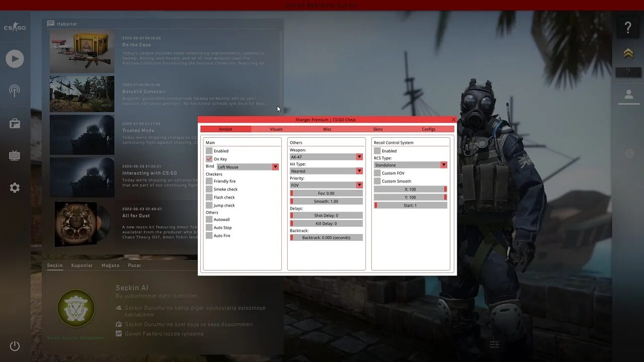Click the CS:GO logo in the sidebar
Viewport: 644px width, 362px height.
pyautogui.click(x=15, y=27)
